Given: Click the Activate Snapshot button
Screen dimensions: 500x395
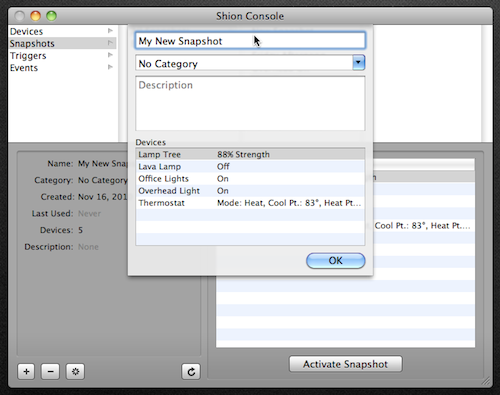Looking at the screenshot, I should tap(346, 364).
